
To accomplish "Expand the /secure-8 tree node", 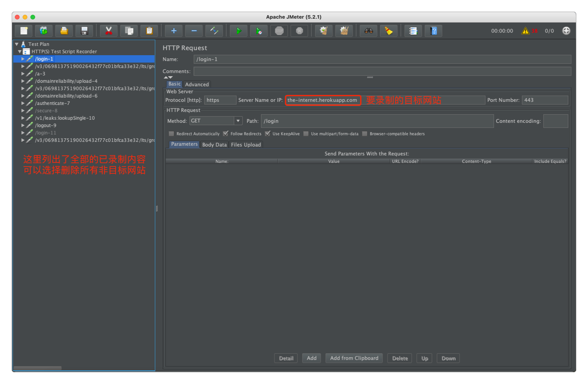I will (x=23, y=111).
